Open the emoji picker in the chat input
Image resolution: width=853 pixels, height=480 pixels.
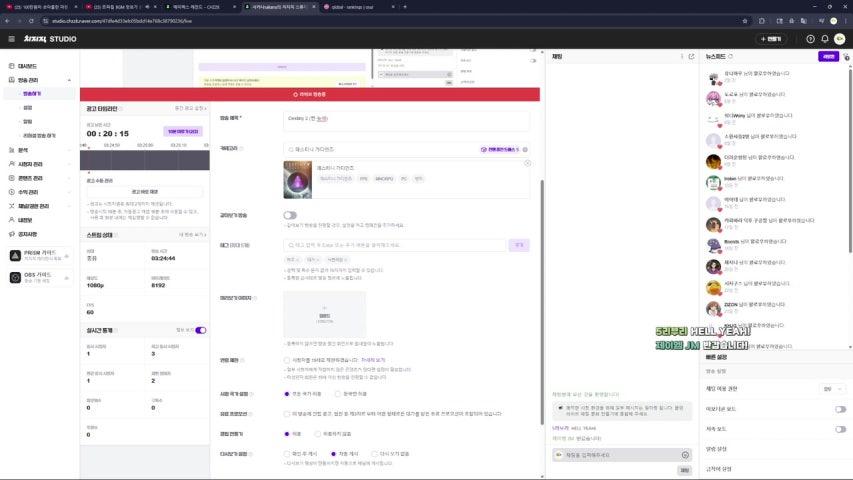(685, 455)
